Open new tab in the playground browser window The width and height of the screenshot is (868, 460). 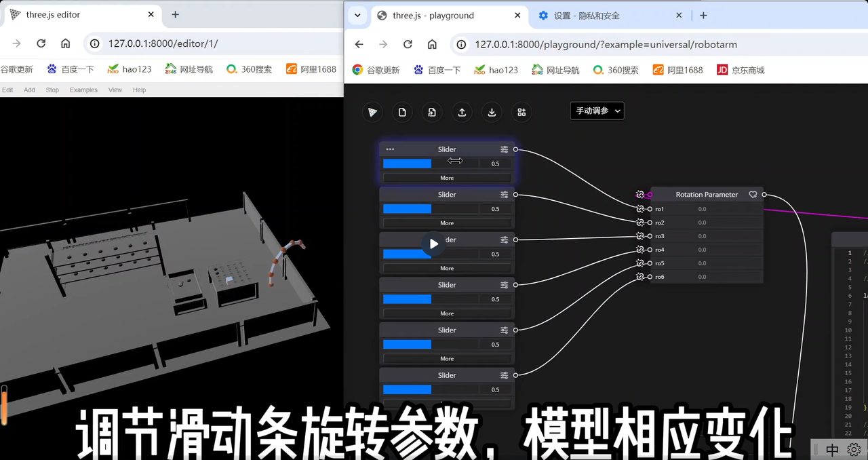tap(703, 15)
